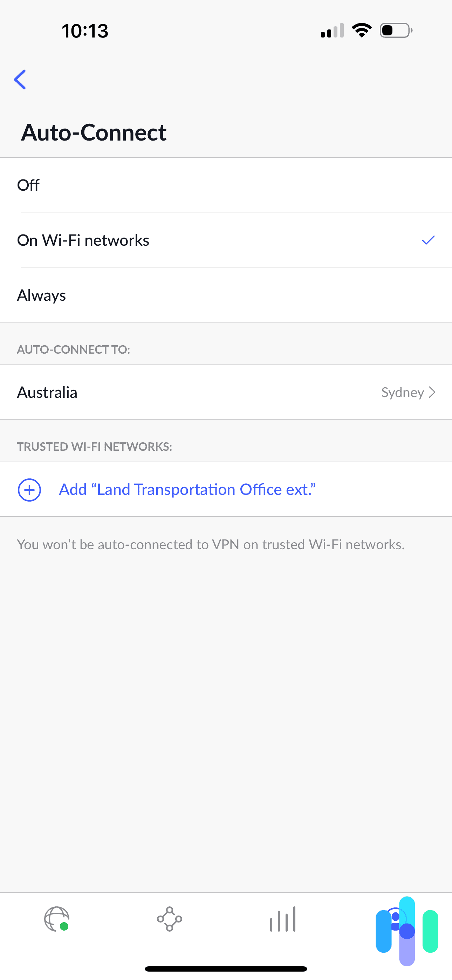
Task: Add "Land Transportation Office ext." as trusted network
Action: tap(187, 490)
